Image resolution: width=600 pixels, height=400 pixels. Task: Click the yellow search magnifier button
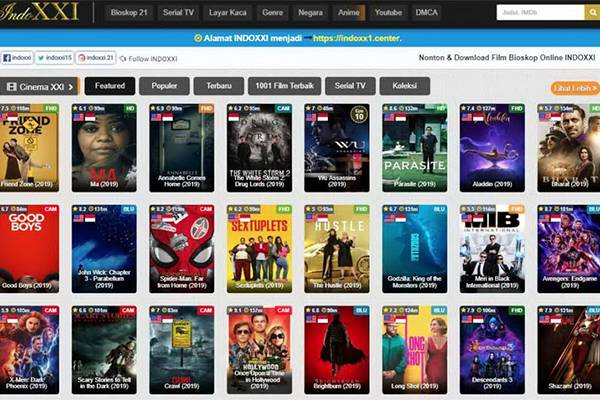click(x=592, y=13)
